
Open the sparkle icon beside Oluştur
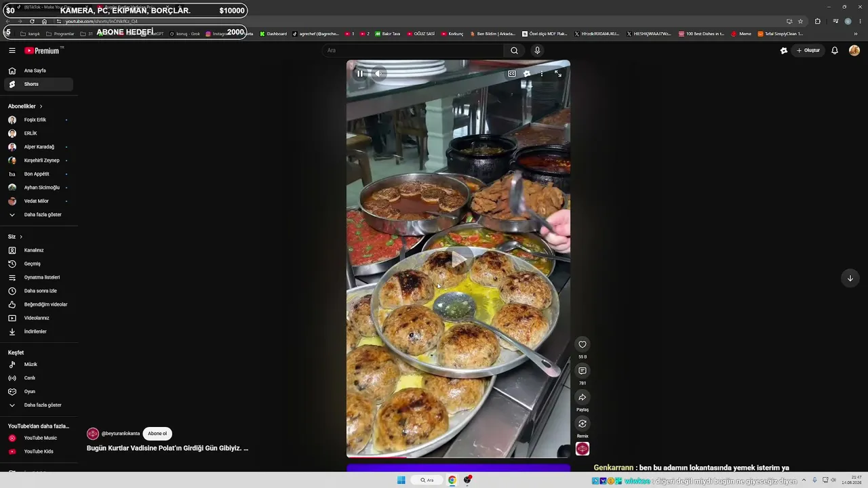point(784,50)
